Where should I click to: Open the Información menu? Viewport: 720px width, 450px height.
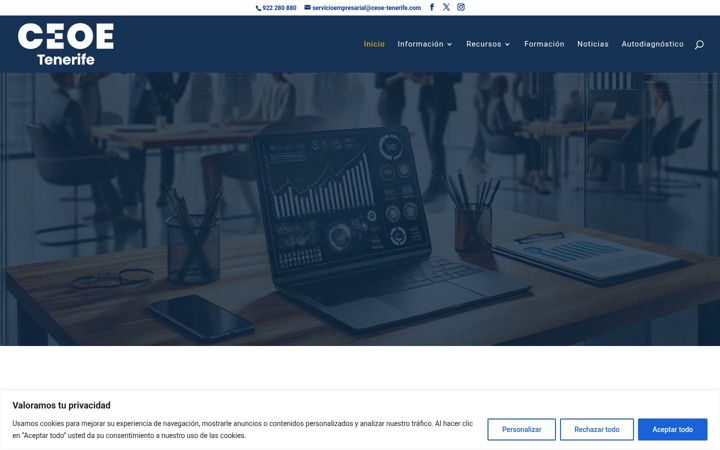click(x=420, y=44)
